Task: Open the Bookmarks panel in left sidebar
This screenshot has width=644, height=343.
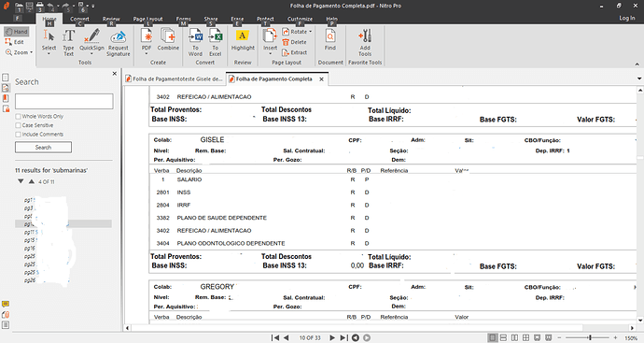Action: click(x=6, y=98)
